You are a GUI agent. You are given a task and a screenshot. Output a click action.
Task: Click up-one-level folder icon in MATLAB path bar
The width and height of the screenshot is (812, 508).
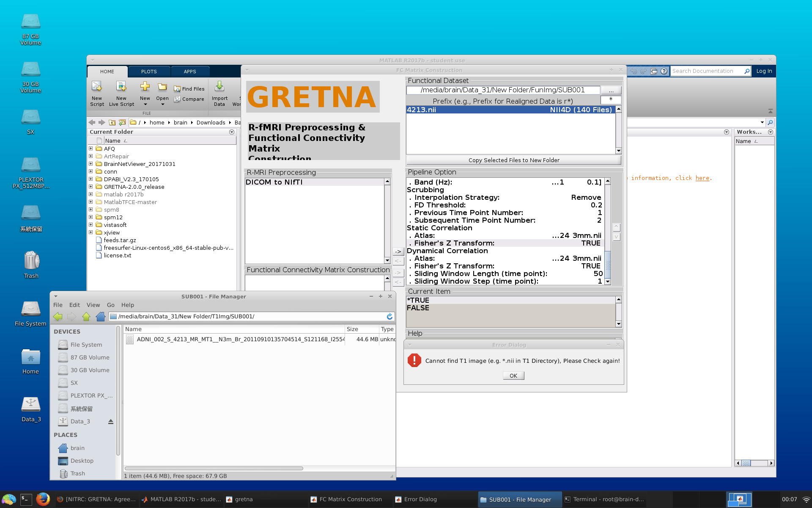click(x=112, y=122)
